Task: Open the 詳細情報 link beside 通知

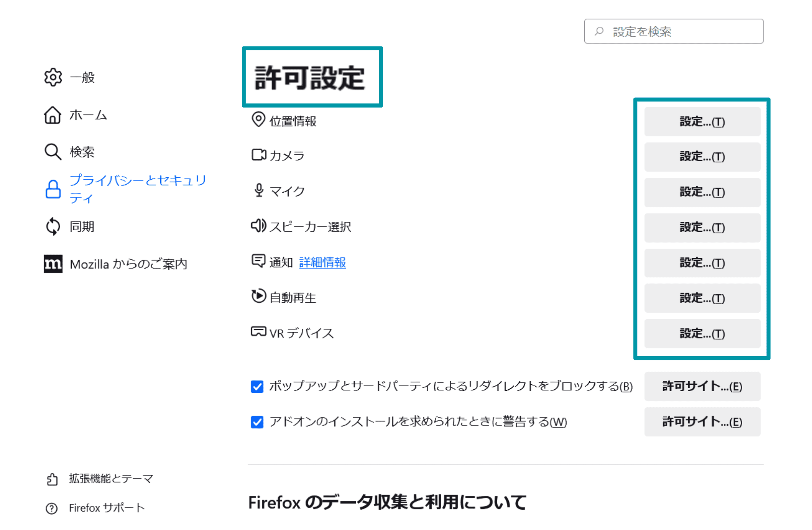Action: click(322, 262)
